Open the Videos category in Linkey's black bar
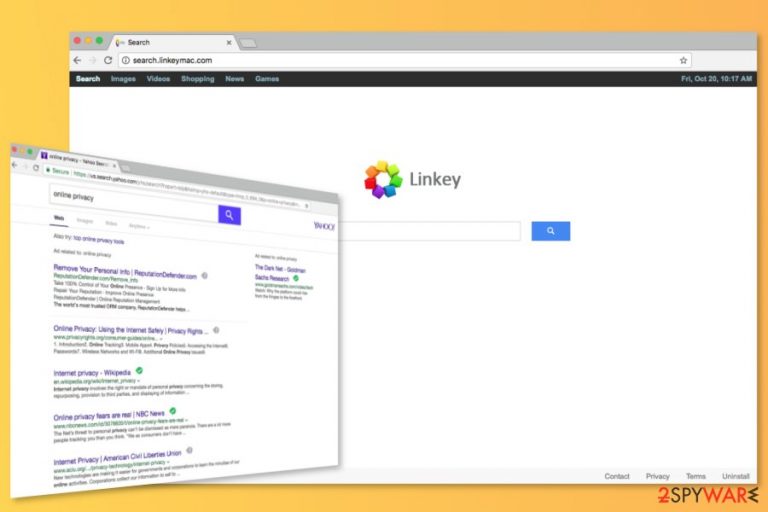 [158, 78]
